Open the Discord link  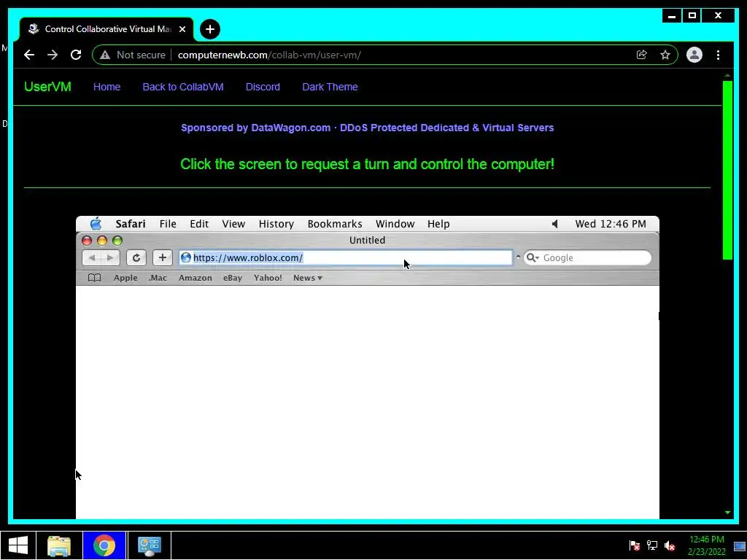pyautogui.click(x=263, y=87)
